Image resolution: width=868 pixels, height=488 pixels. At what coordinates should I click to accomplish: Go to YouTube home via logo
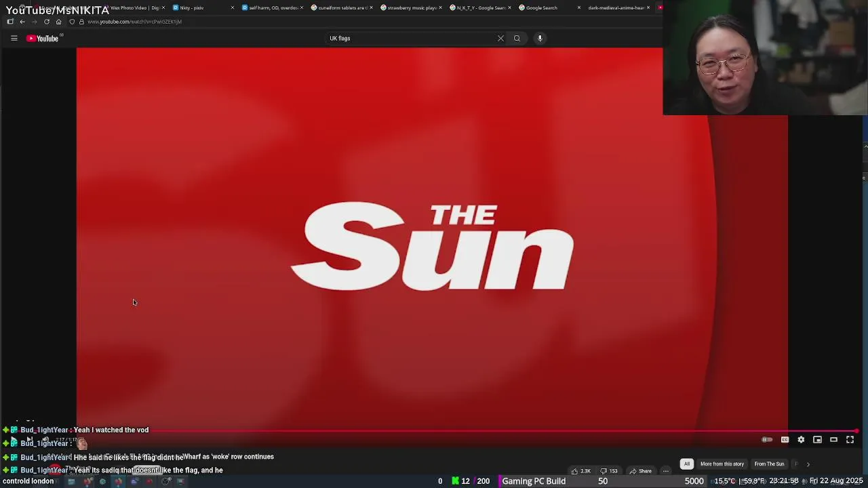coord(44,39)
